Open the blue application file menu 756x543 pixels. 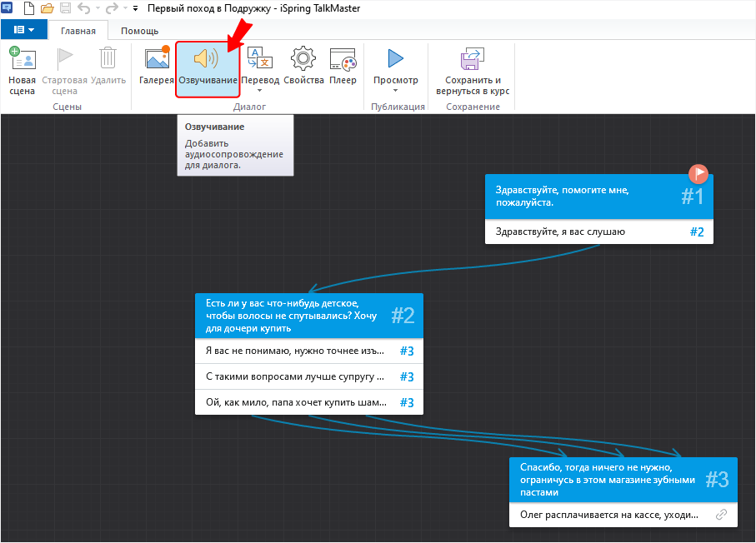tap(24, 30)
